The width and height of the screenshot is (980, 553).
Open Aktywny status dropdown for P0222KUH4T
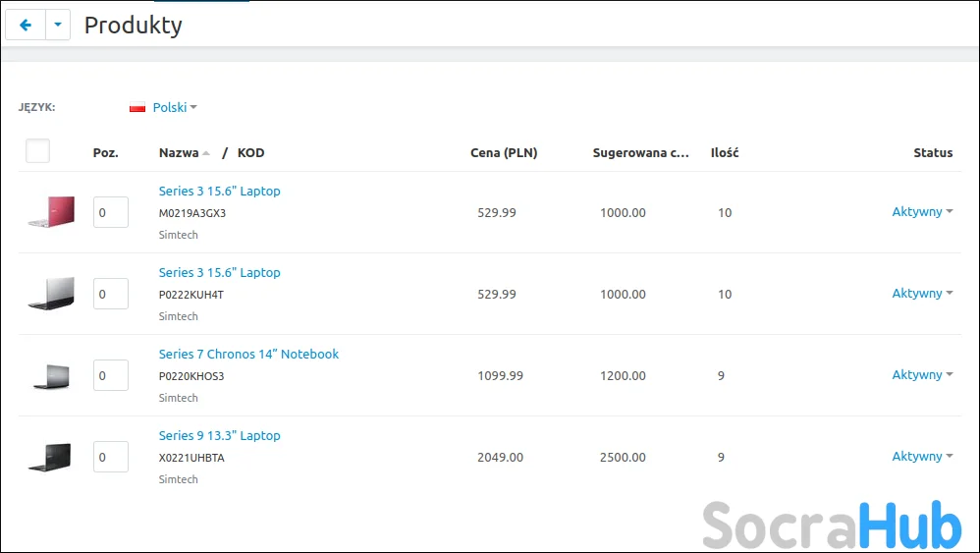922,293
